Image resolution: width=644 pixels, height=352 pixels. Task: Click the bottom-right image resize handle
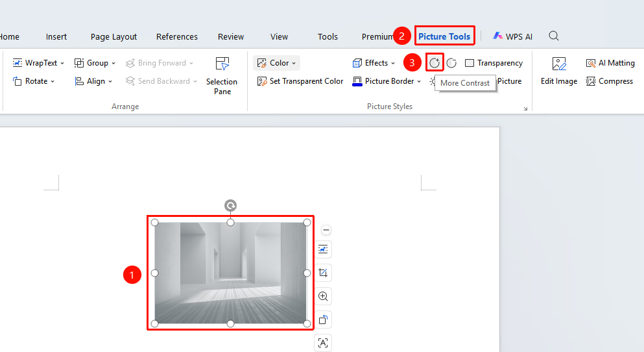[307, 323]
